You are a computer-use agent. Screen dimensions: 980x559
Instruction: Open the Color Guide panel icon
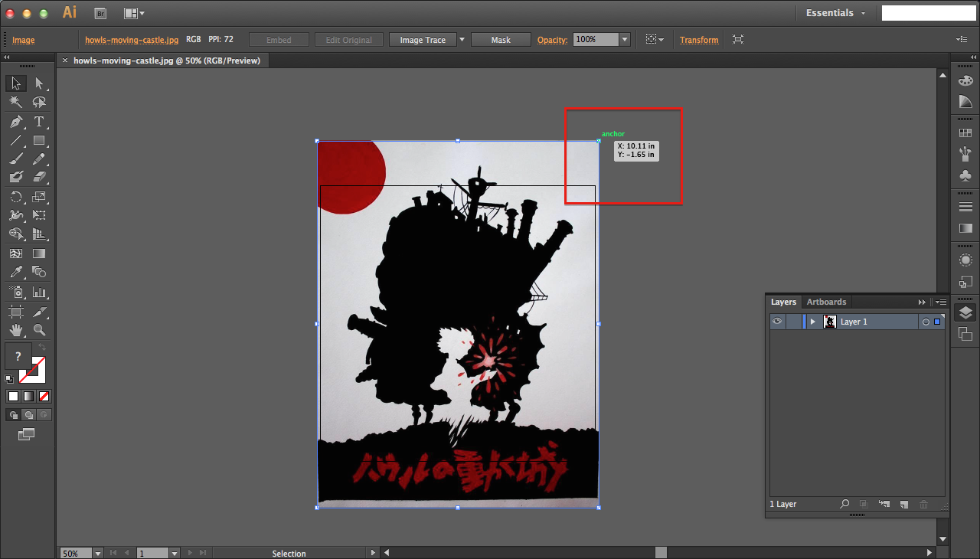pos(965,102)
